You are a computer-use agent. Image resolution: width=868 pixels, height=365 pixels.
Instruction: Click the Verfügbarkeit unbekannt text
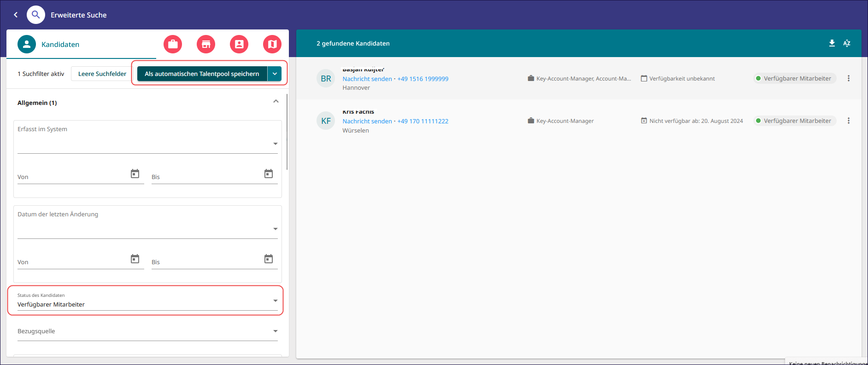682,79
